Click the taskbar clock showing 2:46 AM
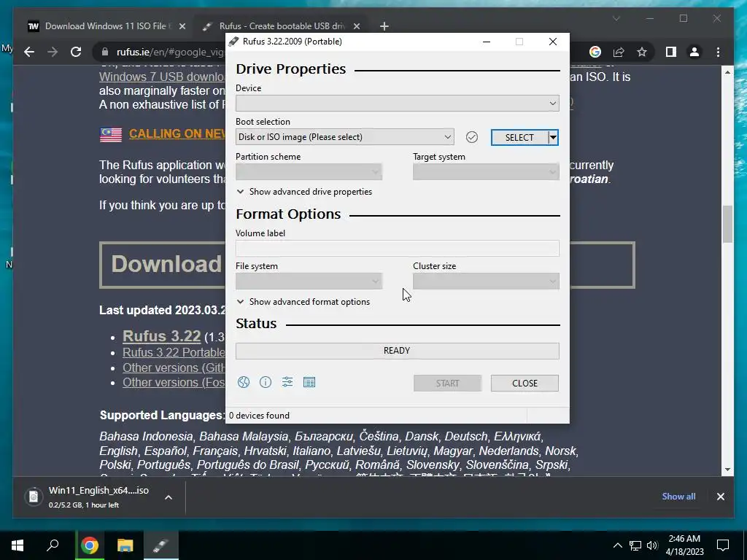This screenshot has width=747, height=560. click(684, 545)
